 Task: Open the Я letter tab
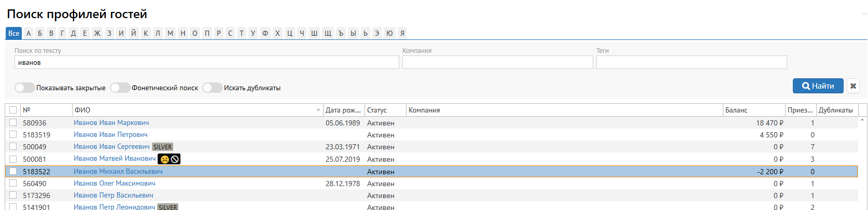[402, 33]
